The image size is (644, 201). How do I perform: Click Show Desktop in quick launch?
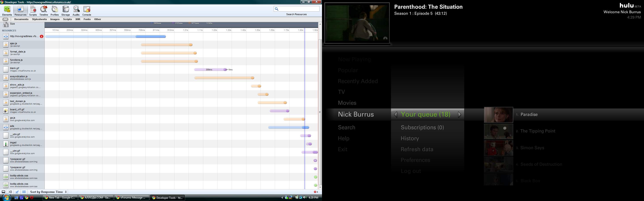tap(16, 198)
